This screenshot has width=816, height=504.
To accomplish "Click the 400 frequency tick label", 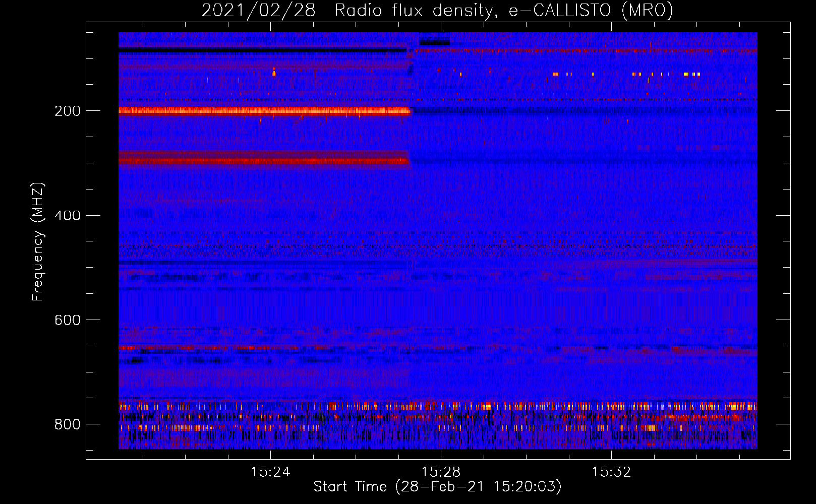I will 68,215.
